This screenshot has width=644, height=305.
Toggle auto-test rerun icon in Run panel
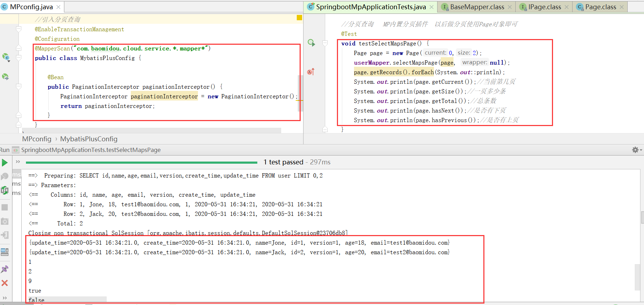(x=5, y=190)
